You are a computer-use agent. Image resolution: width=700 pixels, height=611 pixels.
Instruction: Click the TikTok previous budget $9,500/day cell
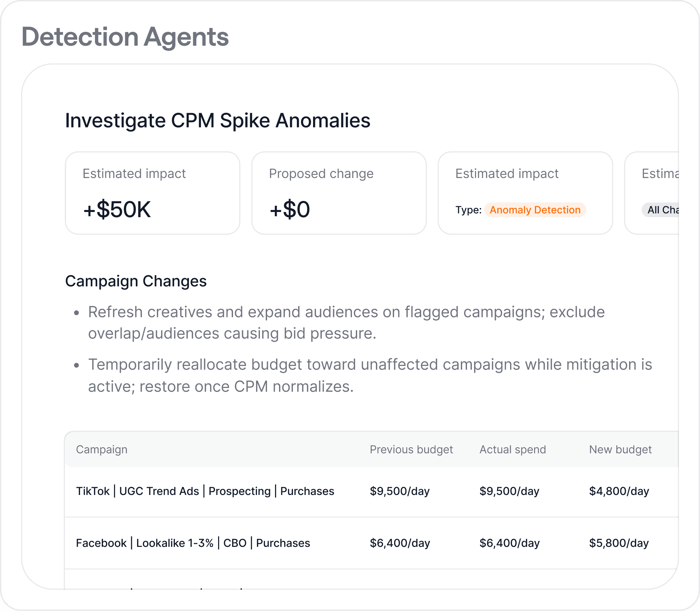coord(399,491)
